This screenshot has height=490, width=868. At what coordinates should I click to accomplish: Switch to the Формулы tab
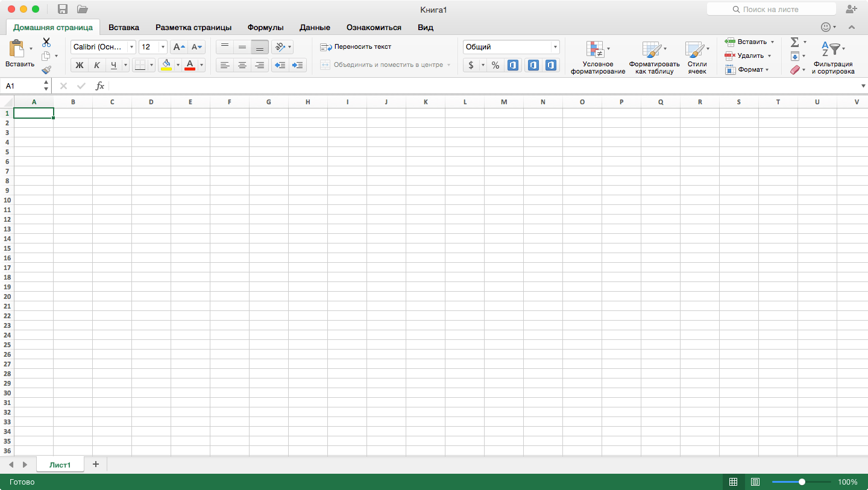coord(265,27)
